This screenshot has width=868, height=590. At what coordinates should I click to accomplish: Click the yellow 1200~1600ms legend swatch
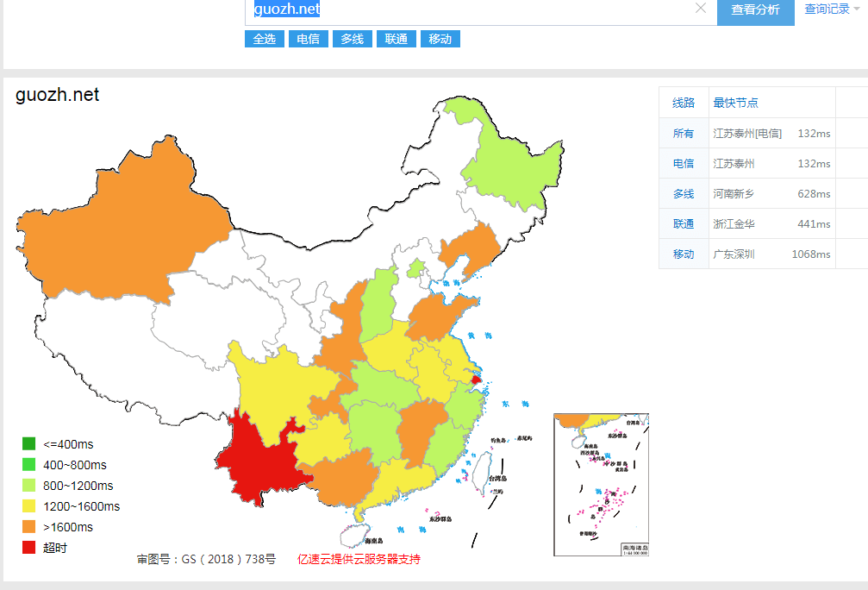(28, 506)
